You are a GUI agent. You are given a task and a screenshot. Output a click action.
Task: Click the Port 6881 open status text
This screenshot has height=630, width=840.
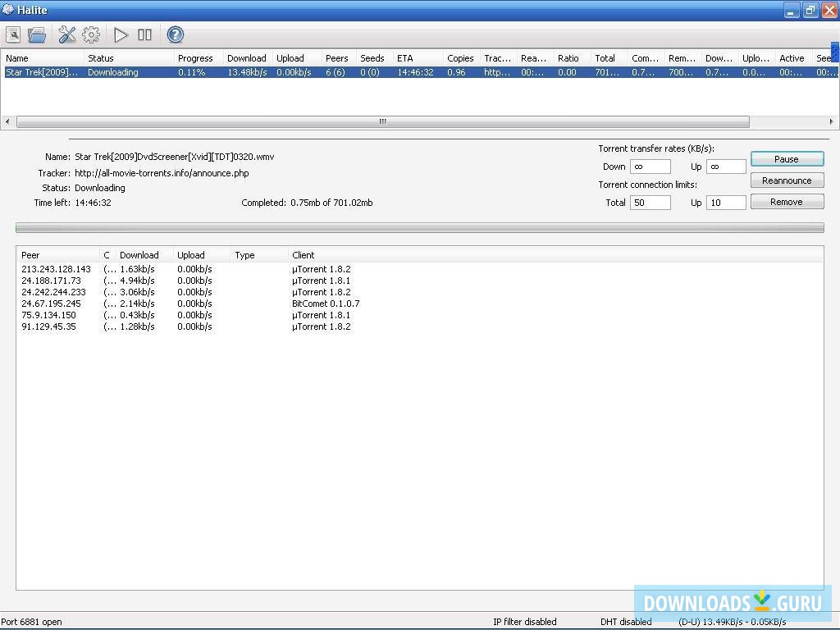(x=32, y=622)
